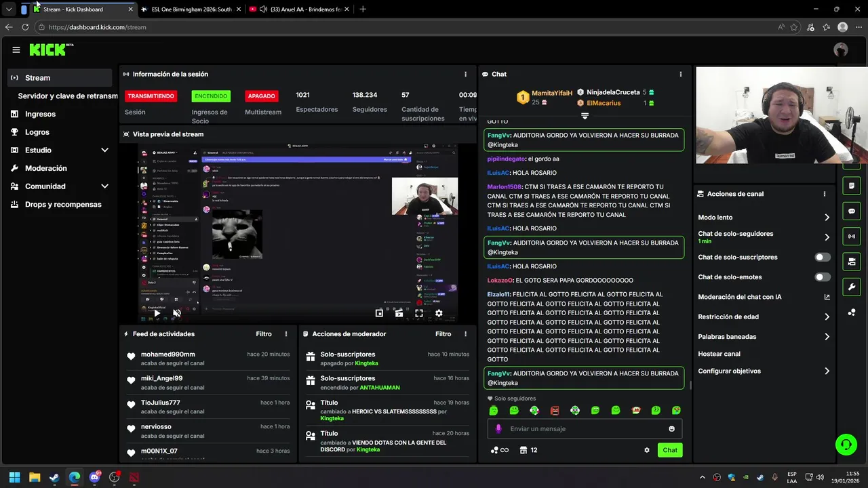Viewport: 868px width, 488px height.
Task: Expand the Estudio sidebar section
Action: coord(104,150)
